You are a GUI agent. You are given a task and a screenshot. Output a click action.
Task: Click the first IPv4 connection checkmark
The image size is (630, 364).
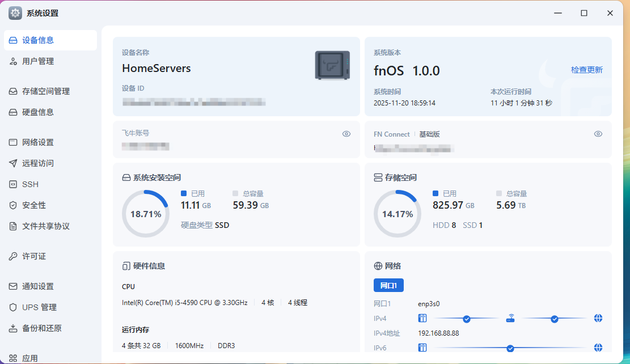pos(467,319)
